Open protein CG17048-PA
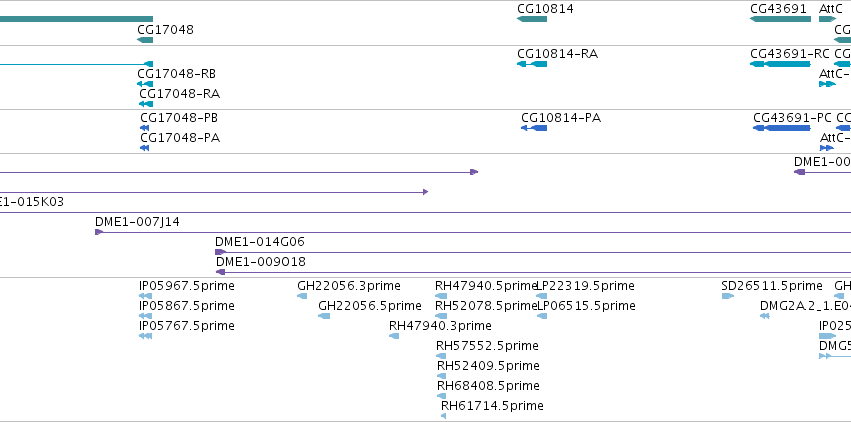Viewport: 851px width, 422px height. (180, 138)
